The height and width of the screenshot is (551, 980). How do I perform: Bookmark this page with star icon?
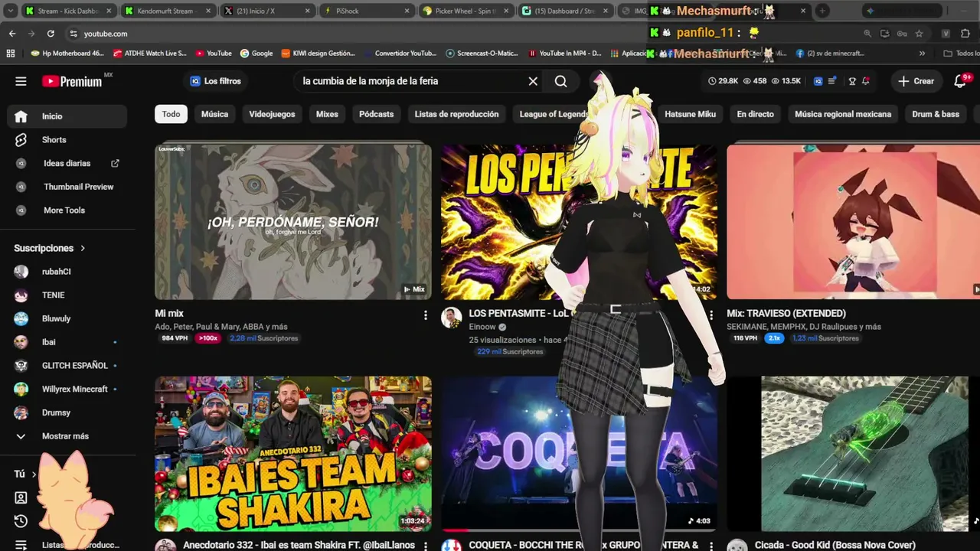(919, 34)
